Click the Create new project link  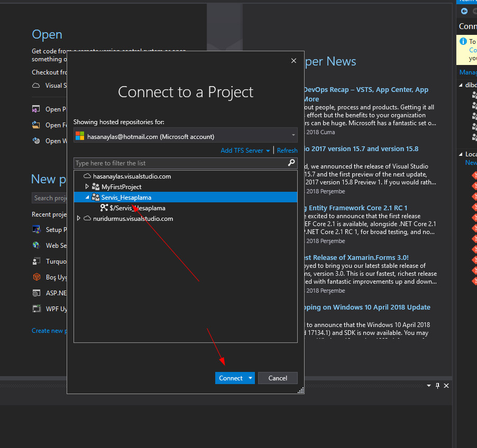[x=49, y=330]
